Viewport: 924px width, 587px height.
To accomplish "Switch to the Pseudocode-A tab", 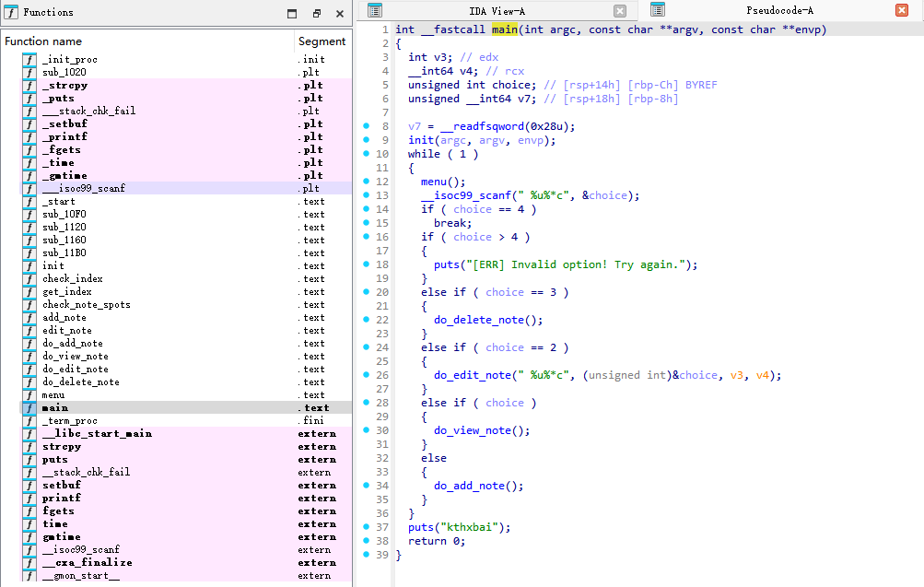I will [x=778, y=11].
